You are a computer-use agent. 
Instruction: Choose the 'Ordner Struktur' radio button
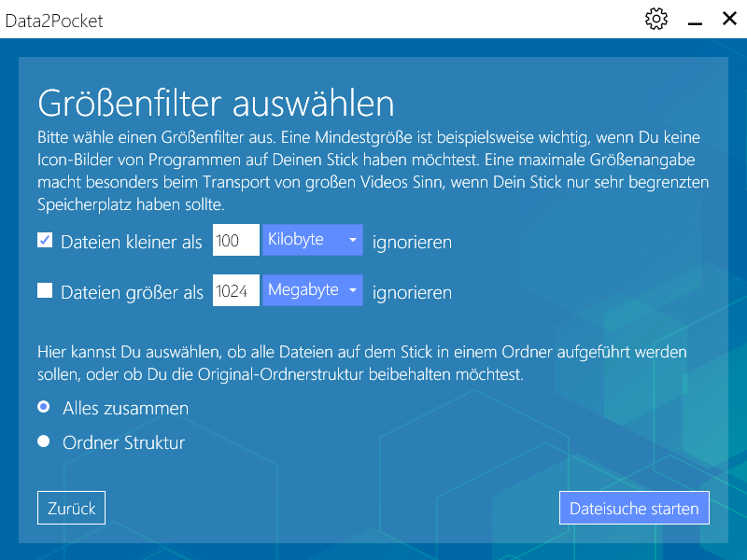44,442
